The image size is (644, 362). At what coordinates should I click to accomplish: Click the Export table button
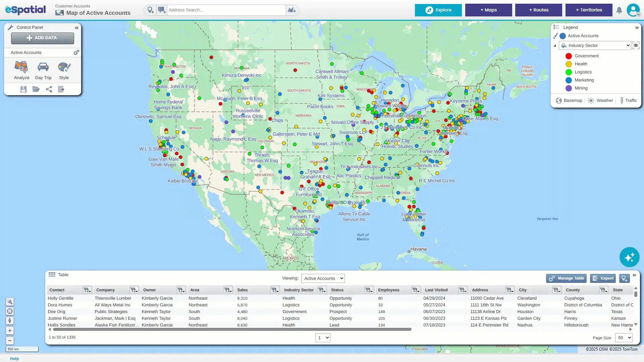tap(603, 278)
